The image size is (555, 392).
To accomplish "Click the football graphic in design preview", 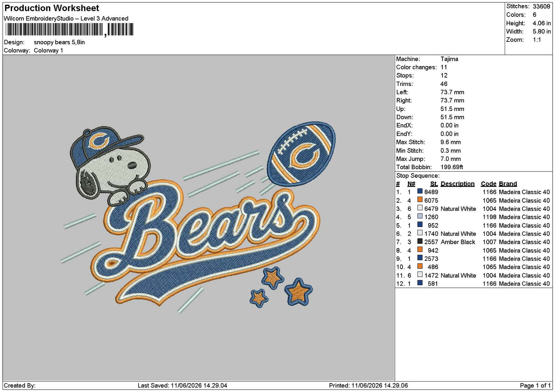I will (301, 155).
